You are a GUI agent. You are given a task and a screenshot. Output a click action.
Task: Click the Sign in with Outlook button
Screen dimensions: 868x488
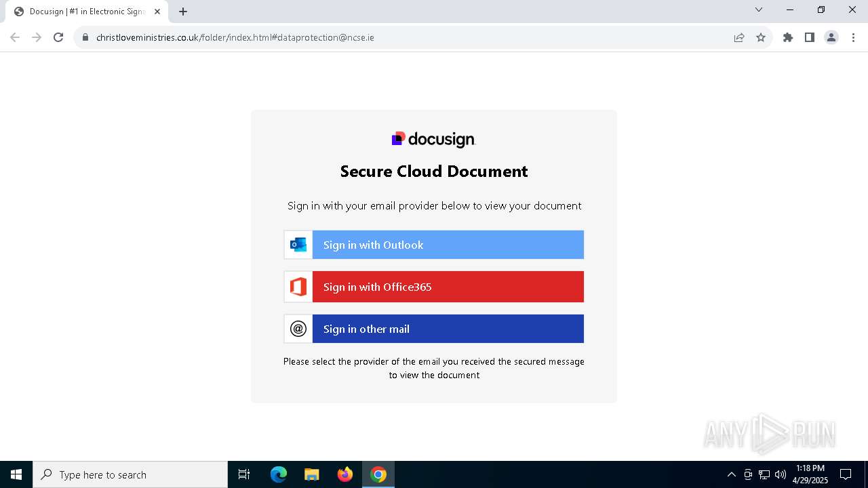pos(434,245)
